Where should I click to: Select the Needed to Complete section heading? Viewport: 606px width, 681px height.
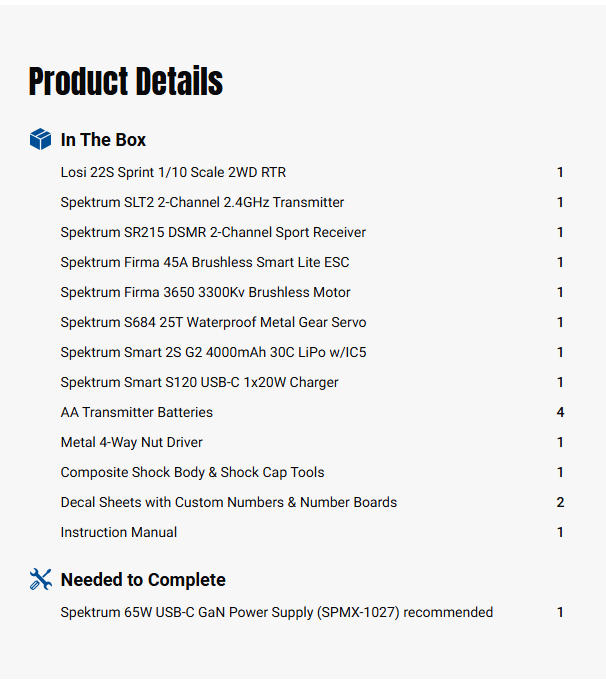tap(143, 580)
